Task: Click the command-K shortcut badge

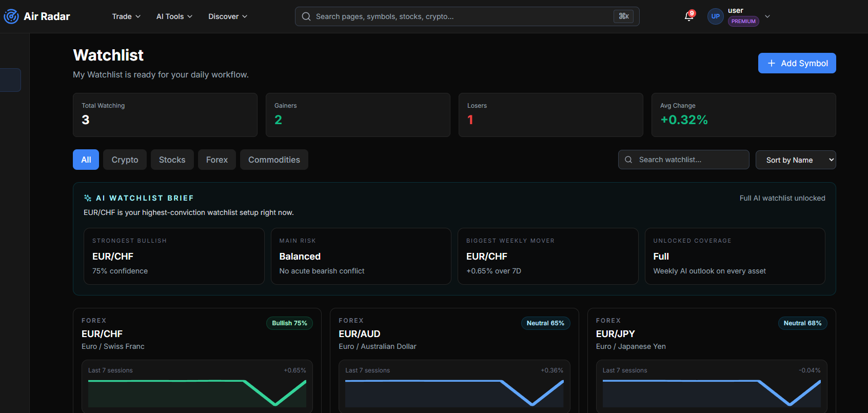Action: pos(623,16)
